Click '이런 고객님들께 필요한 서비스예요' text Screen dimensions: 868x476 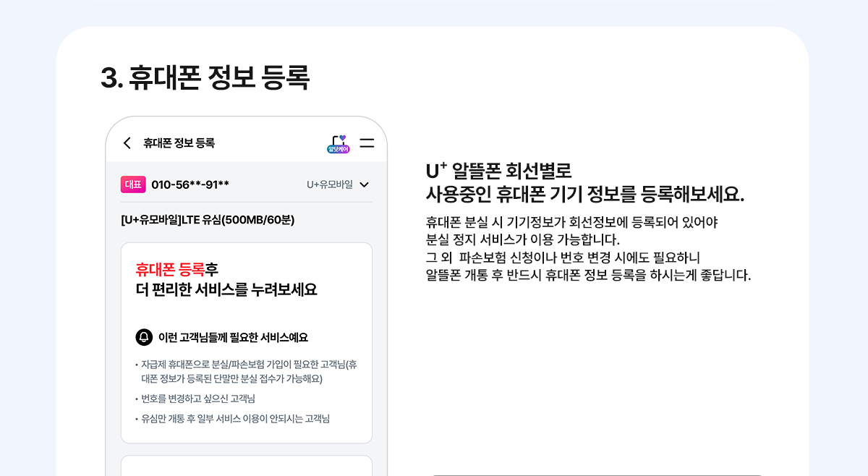tap(233, 337)
